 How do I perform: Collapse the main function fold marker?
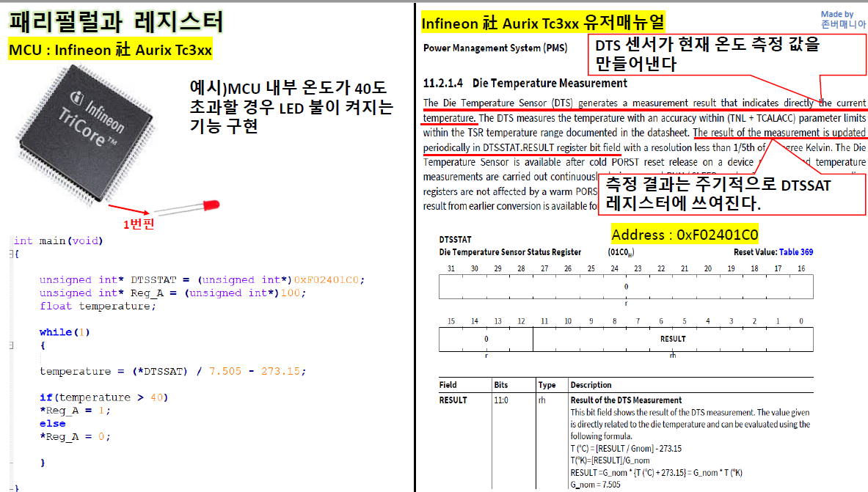tap(12, 254)
